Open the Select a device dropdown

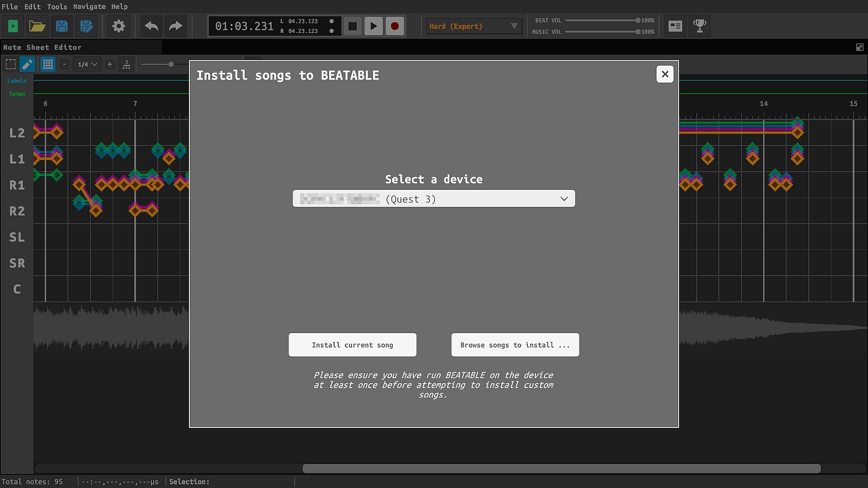point(434,199)
